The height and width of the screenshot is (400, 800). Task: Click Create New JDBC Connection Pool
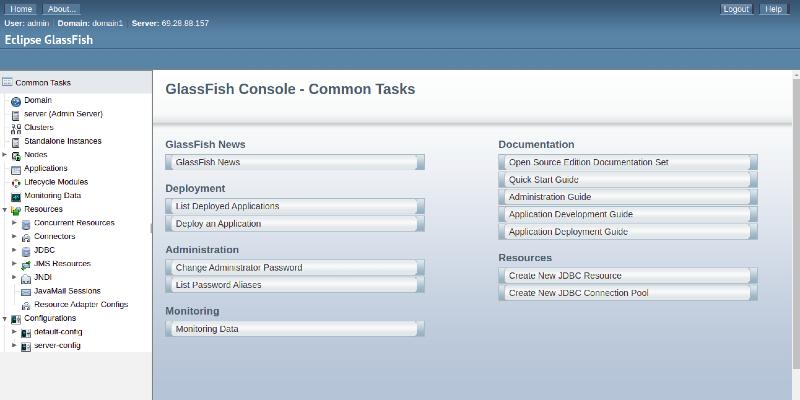(628, 293)
